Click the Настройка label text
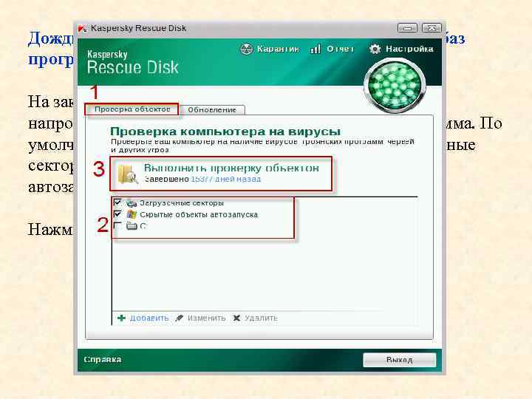Screen dimensions: 532x399 click(409, 49)
